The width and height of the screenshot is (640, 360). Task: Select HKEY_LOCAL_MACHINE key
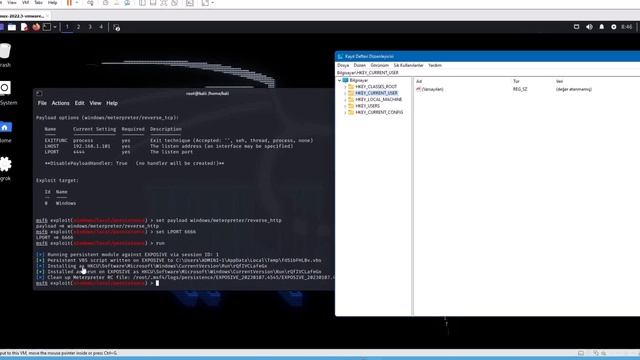pos(378,100)
